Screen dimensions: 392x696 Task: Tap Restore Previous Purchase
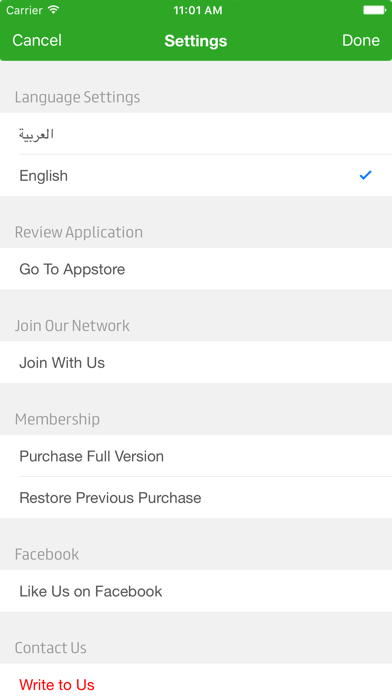click(x=196, y=498)
